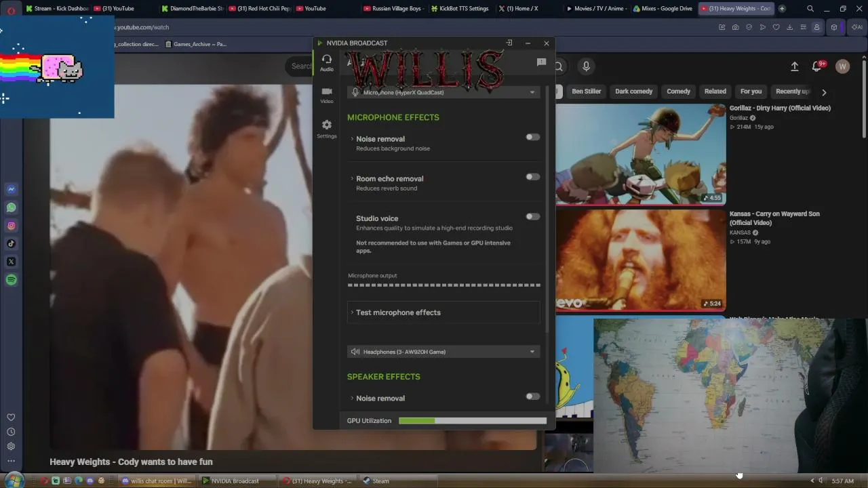Open the Kansas Carry on Wayward Son thumbnail
Image resolution: width=868 pixels, height=488 pixels.
tap(641, 260)
